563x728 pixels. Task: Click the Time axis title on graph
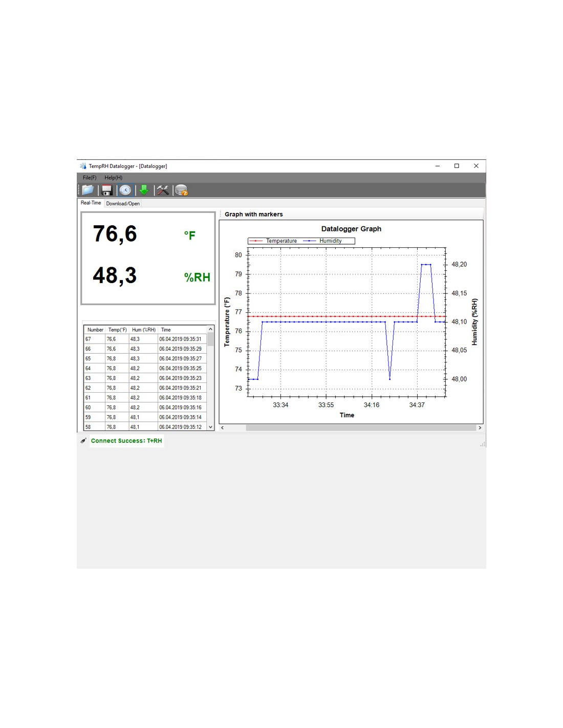(x=347, y=415)
